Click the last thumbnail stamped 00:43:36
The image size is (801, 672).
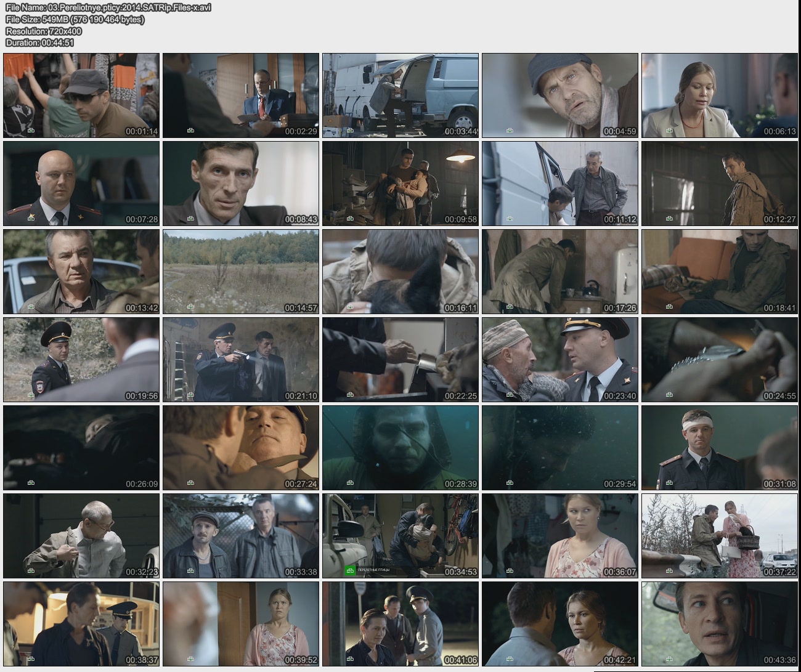click(x=720, y=624)
